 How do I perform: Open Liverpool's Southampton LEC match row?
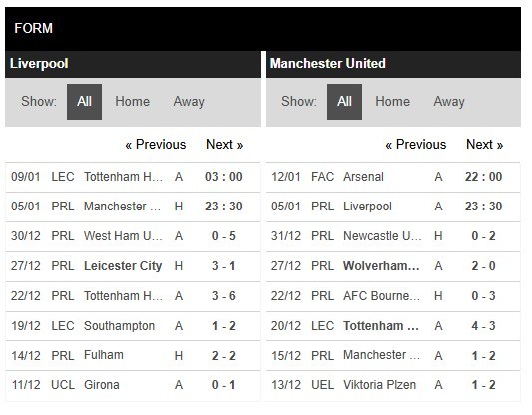pyautogui.click(x=133, y=326)
